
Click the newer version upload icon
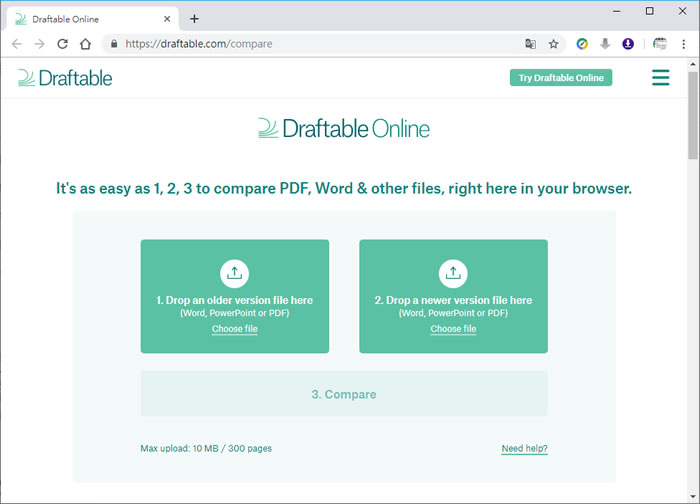pyautogui.click(x=453, y=273)
